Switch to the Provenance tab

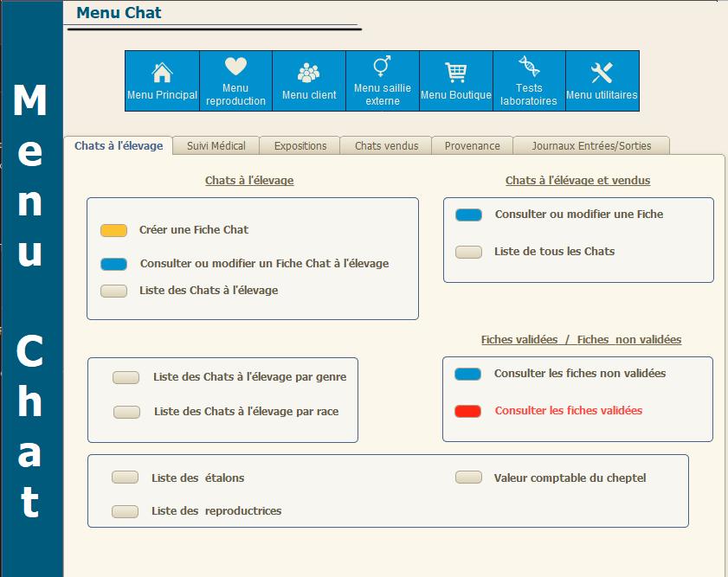[473, 146]
